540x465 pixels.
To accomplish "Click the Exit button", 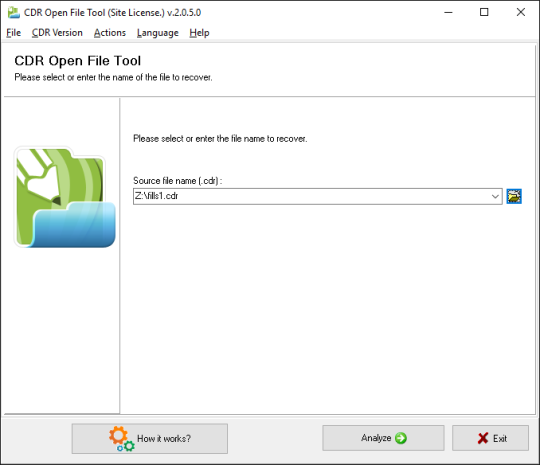I will [490, 438].
